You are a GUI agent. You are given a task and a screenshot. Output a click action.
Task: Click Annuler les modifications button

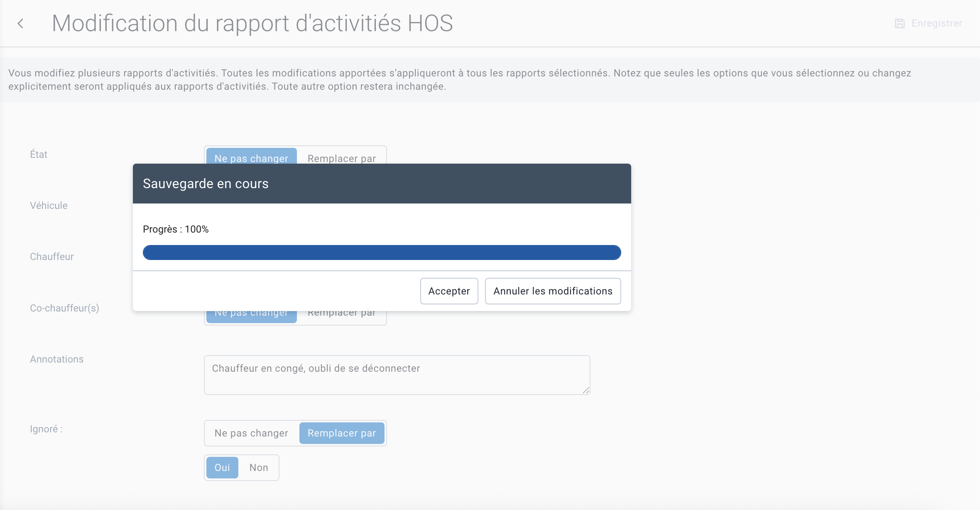click(553, 291)
